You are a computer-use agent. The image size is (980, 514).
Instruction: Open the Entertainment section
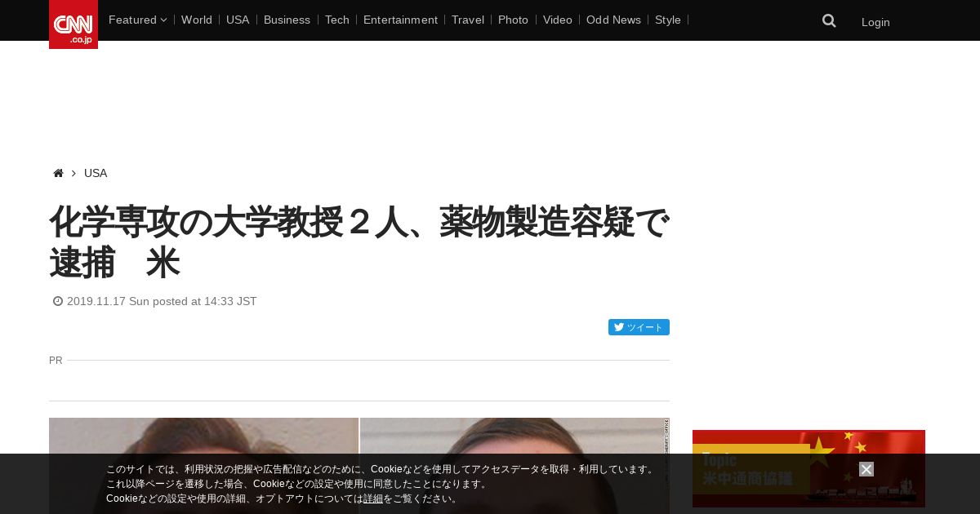coord(400,20)
